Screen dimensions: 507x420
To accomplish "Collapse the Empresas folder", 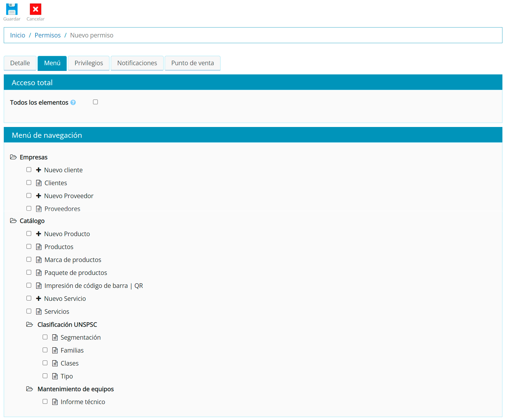I will coord(13,157).
